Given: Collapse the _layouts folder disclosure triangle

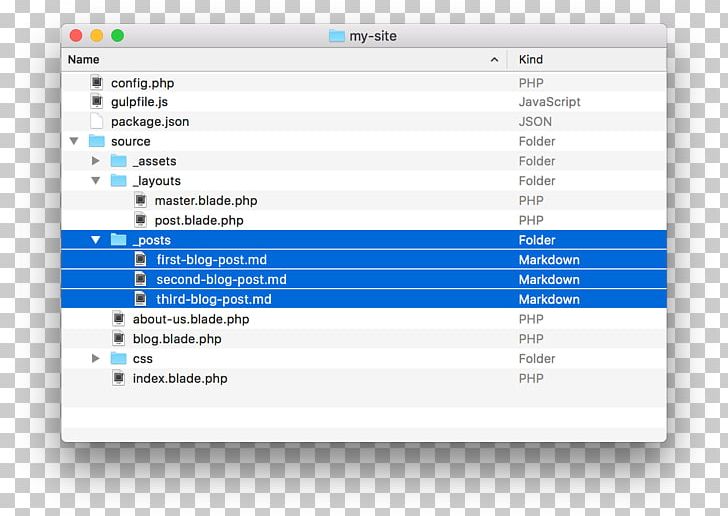Looking at the screenshot, I should pos(96,181).
